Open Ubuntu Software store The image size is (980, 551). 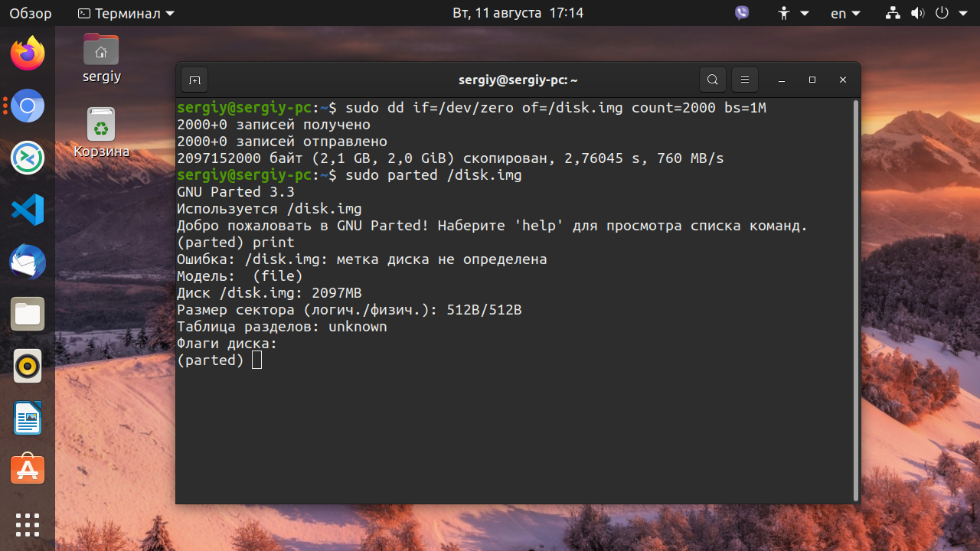(x=28, y=470)
